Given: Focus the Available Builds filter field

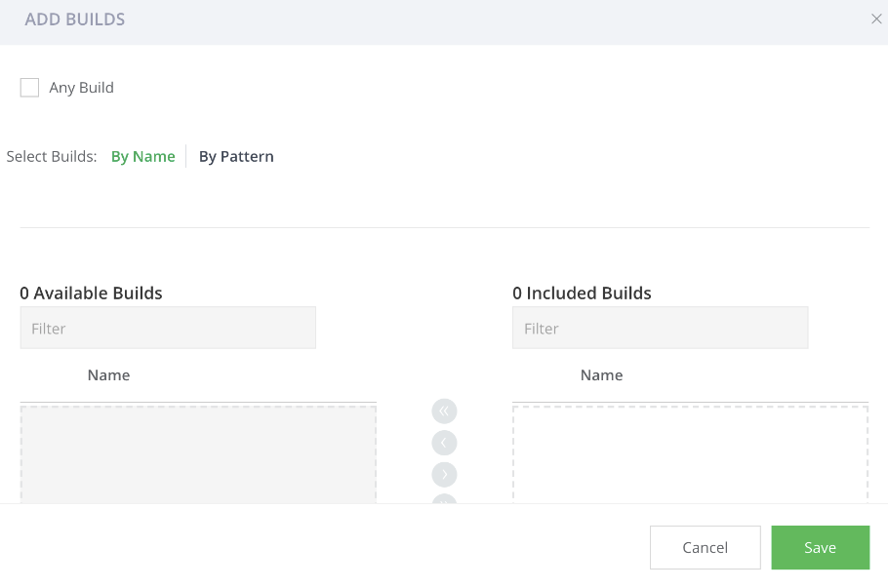Looking at the screenshot, I should tap(168, 329).
